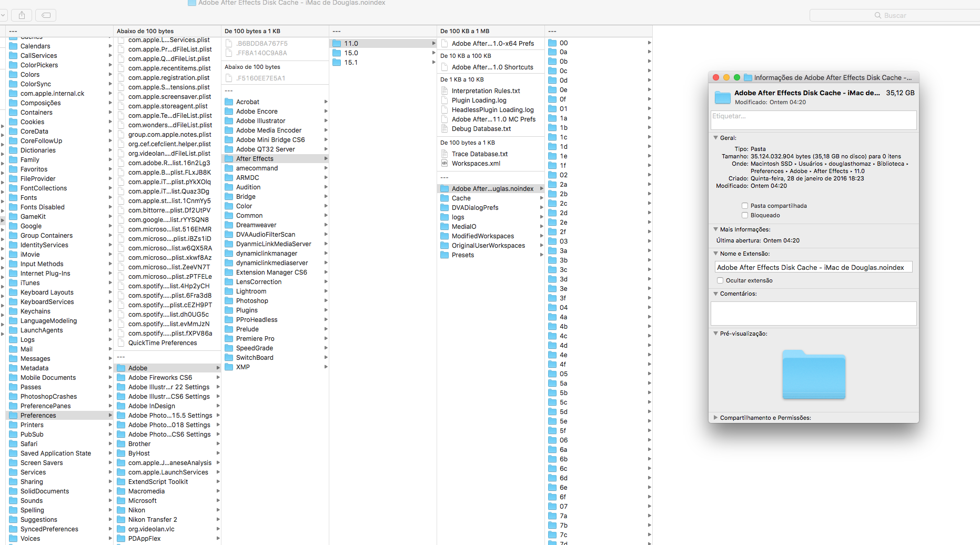
Task: Collapse the Comentários section
Action: click(x=716, y=294)
